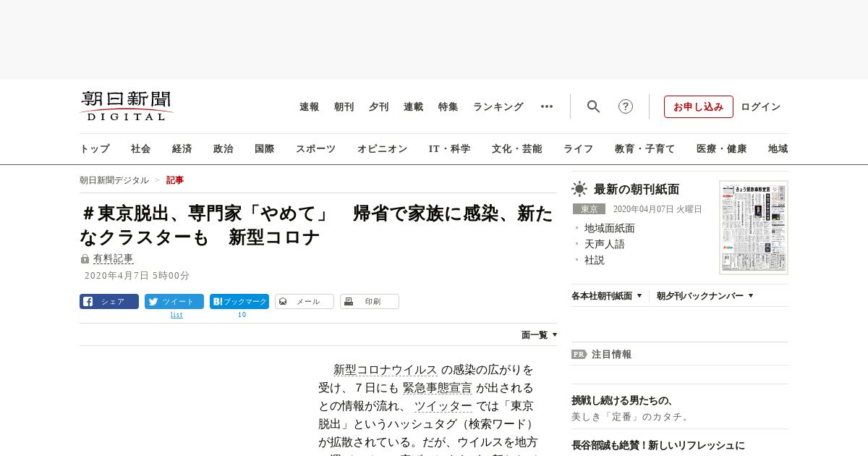Send article by メール button
Image resolution: width=868 pixels, height=456 pixels.
click(305, 302)
